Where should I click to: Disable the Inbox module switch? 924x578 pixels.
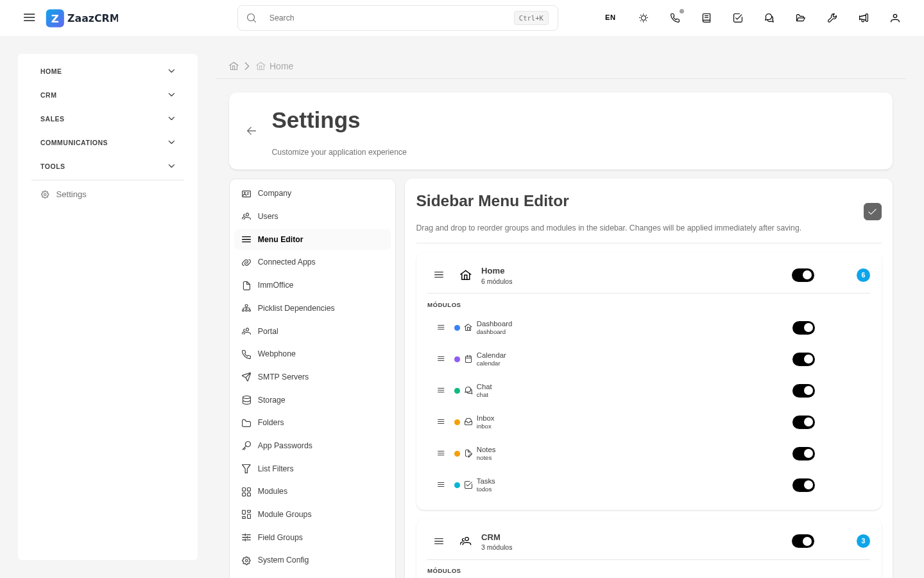[x=803, y=422]
